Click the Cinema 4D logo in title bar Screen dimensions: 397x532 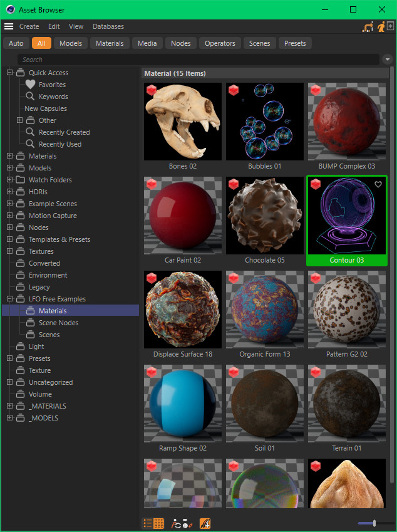[11, 9]
